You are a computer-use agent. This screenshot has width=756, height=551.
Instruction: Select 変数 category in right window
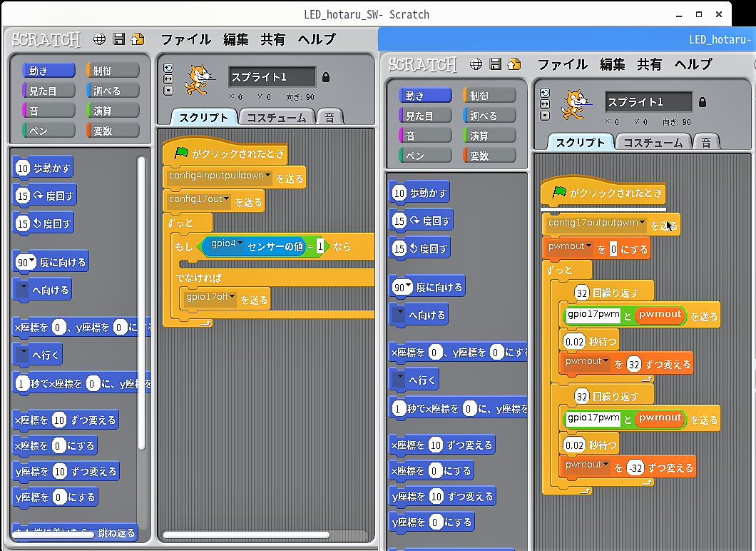pyautogui.click(x=489, y=156)
